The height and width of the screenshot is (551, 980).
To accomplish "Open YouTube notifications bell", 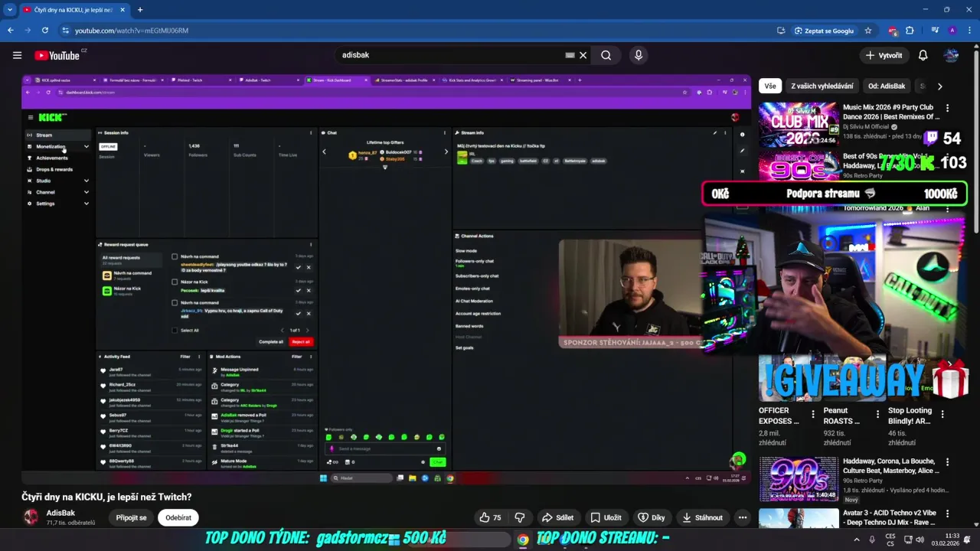I will pos(923,55).
